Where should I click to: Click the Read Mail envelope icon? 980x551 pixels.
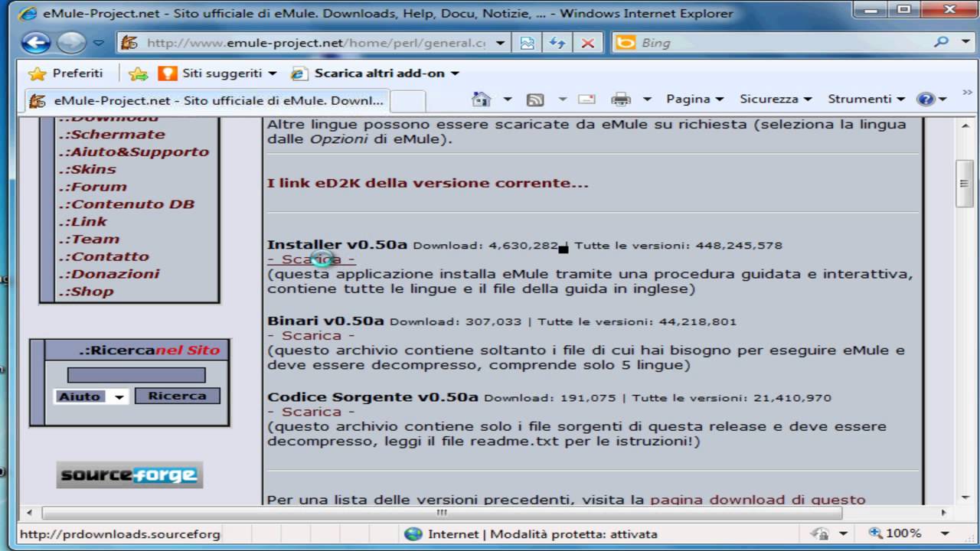586,99
